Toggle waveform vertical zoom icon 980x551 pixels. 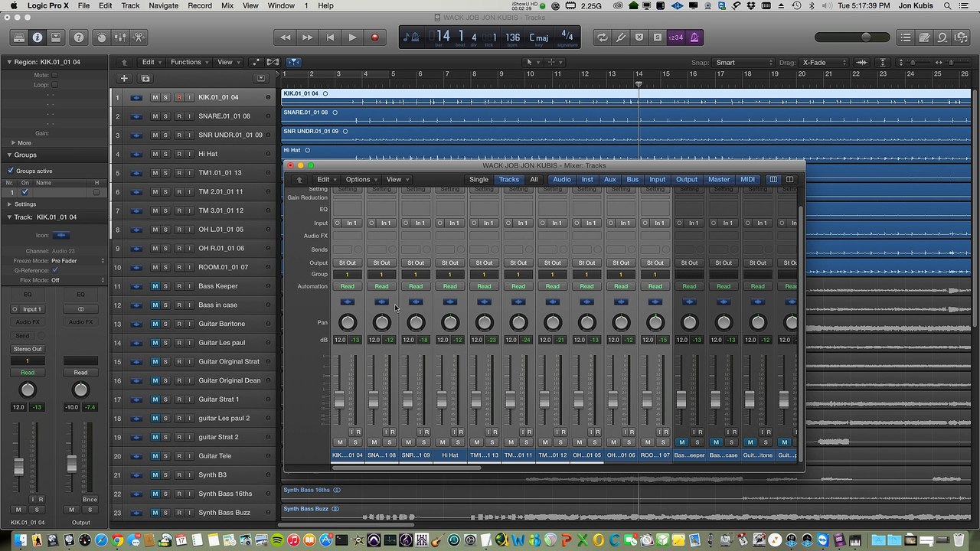pos(861,62)
